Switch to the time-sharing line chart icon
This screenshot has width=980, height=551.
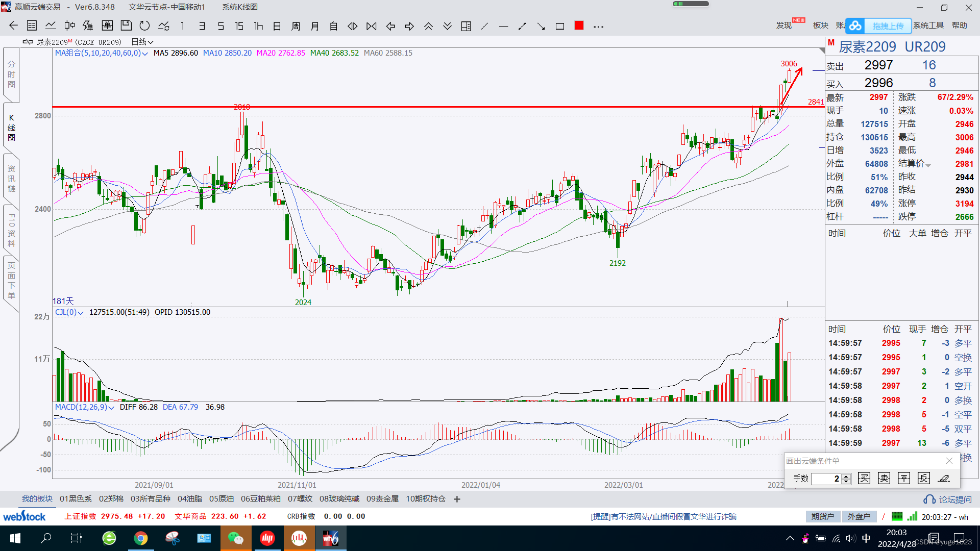[x=51, y=26]
